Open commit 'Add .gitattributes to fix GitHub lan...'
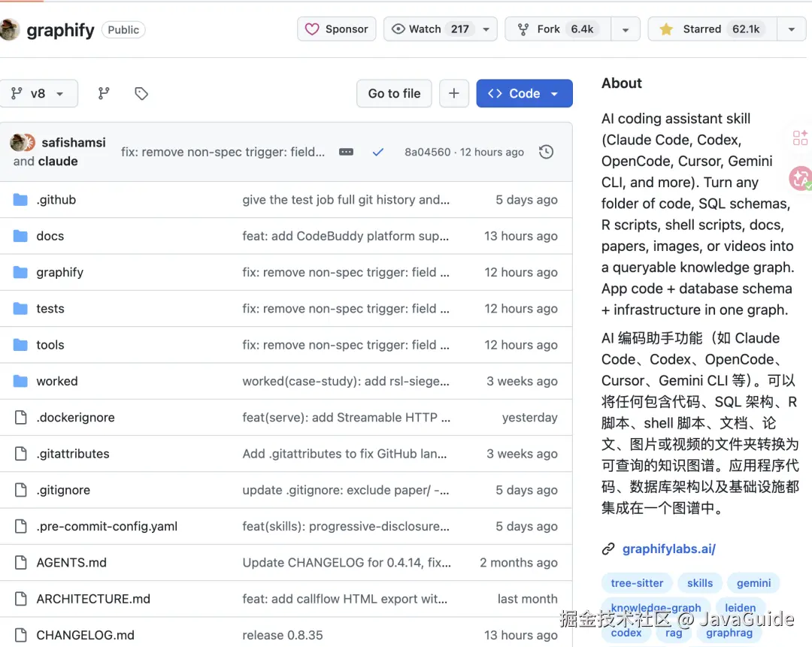 [344, 453]
